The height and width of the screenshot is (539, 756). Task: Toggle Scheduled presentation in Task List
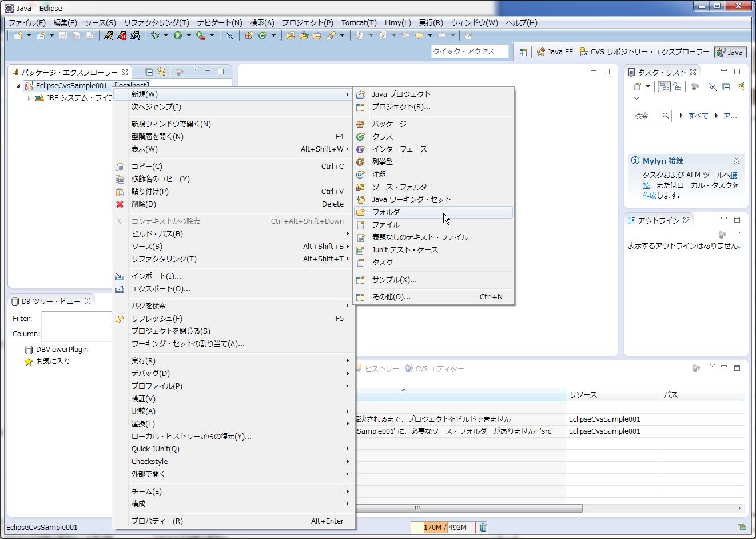pyautogui.click(x=677, y=86)
